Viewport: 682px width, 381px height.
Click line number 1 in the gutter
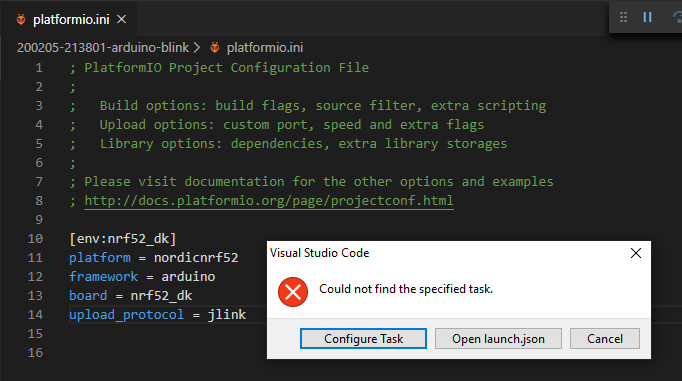[x=39, y=68]
